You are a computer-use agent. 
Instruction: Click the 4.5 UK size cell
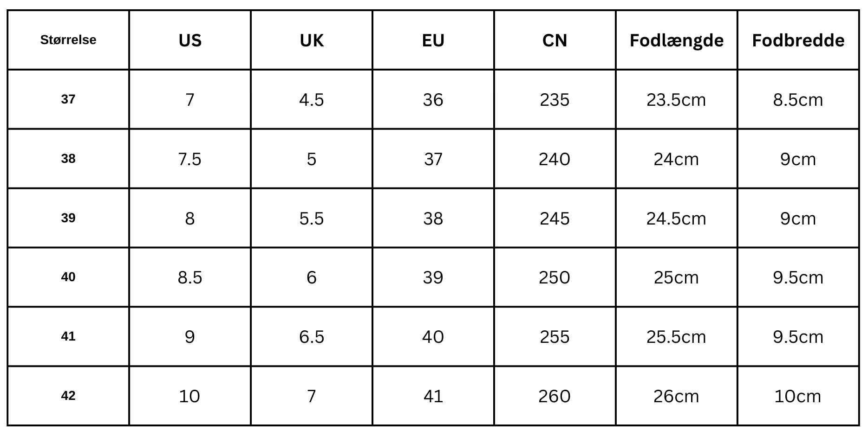click(x=312, y=100)
